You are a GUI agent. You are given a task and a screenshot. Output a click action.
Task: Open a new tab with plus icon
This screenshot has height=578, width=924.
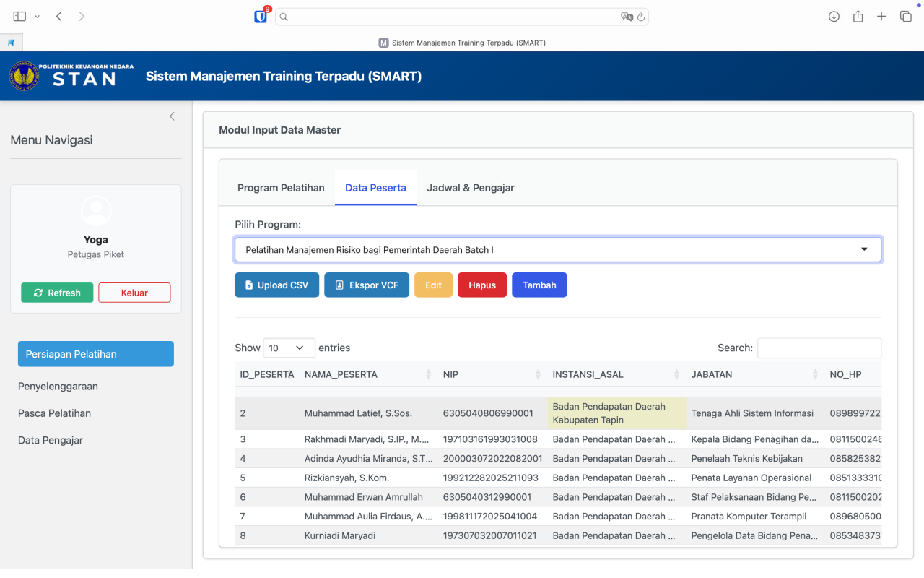(x=881, y=16)
